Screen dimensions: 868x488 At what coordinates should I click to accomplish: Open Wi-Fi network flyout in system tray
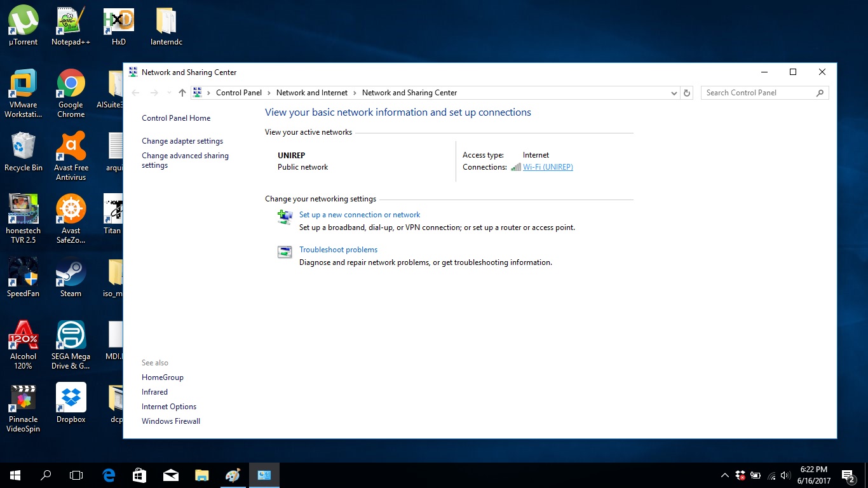[x=771, y=475]
